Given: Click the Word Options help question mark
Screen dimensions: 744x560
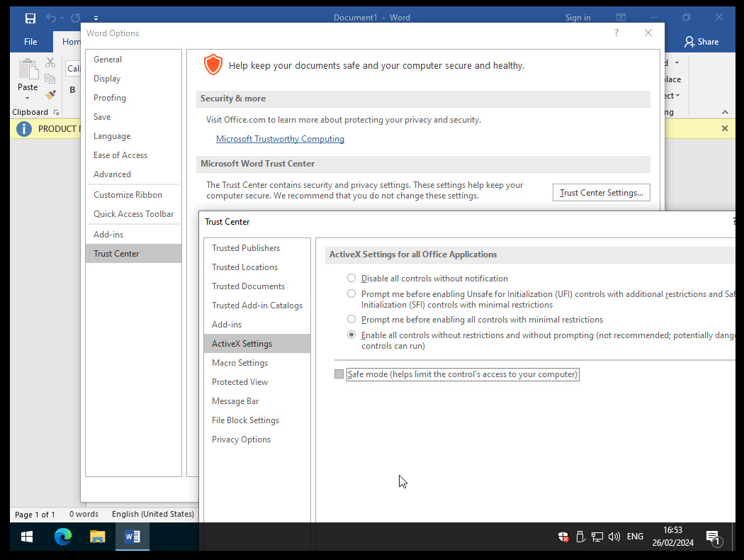Looking at the screenshot, I should (x=616, y=33).
